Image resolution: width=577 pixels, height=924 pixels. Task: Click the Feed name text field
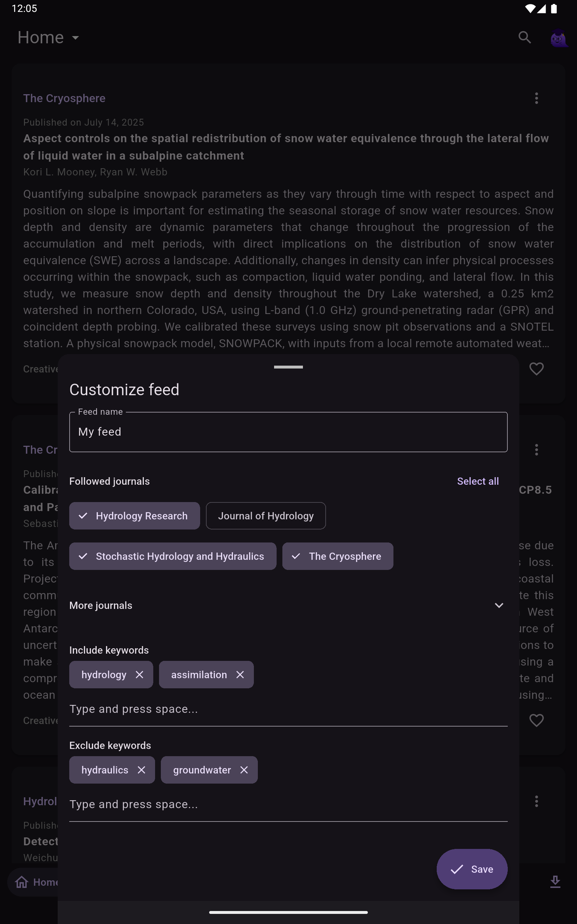[x=288, y=432]
